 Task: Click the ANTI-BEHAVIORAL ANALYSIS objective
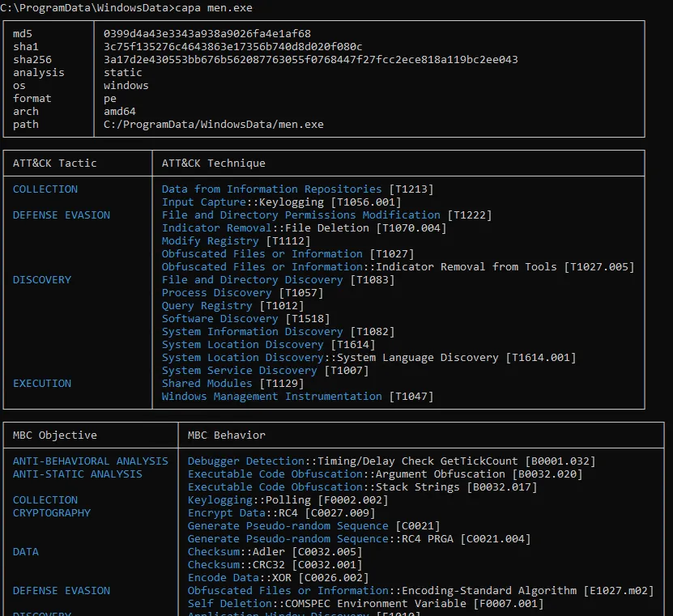tap(91, 461)
